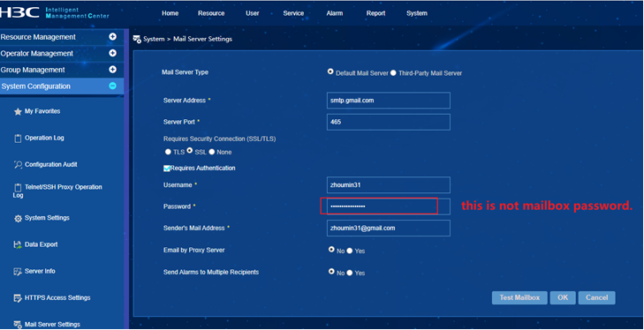Click the Telnet/SSH Proxy Operation Log icon
Screen dimensions: 644x330
(18, 187)
